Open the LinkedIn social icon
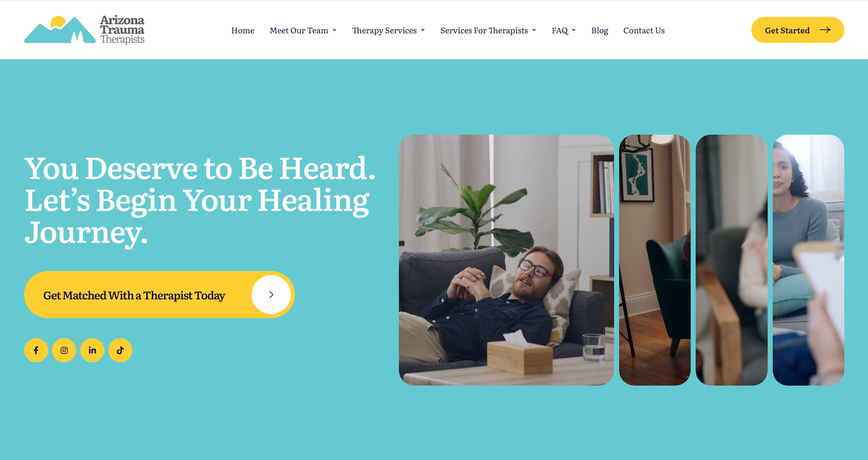The width and height of the screenshot is (868, 460). pos(92,350)
